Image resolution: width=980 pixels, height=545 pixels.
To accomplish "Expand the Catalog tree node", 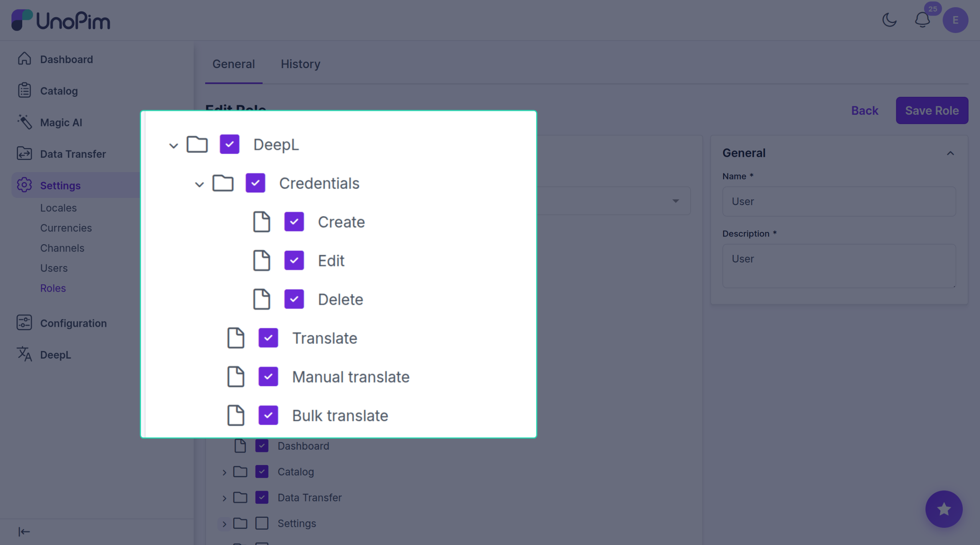I will pos(225,472).
